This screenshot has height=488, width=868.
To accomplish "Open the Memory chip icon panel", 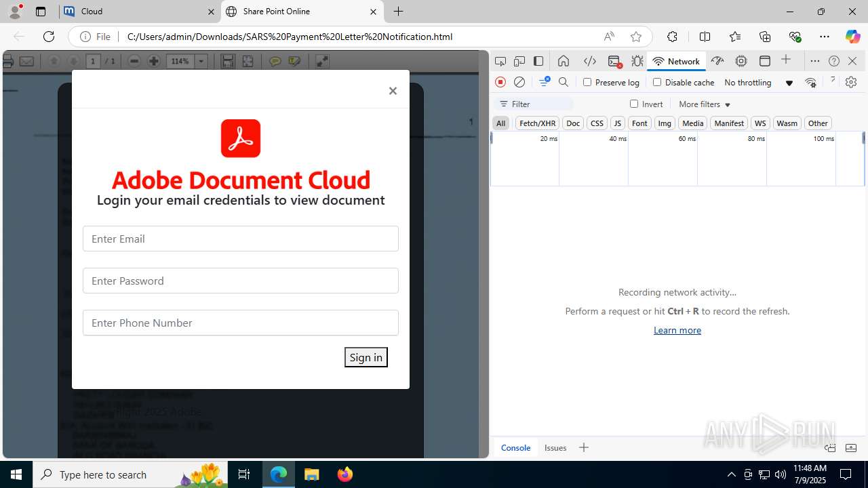I will (x=741, y=61).
